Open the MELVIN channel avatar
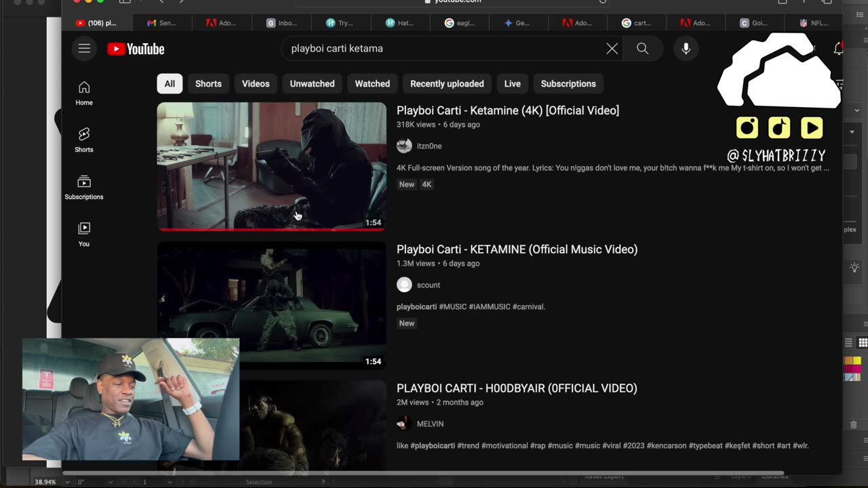868x488 pixels. coord(404,424)
